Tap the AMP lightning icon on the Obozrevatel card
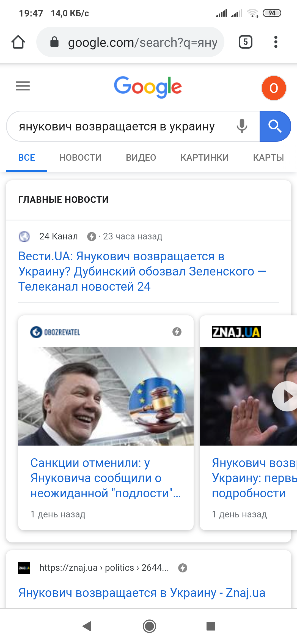Image resolution: width=297 pixels, height=644 pixels. coord(177,332)
